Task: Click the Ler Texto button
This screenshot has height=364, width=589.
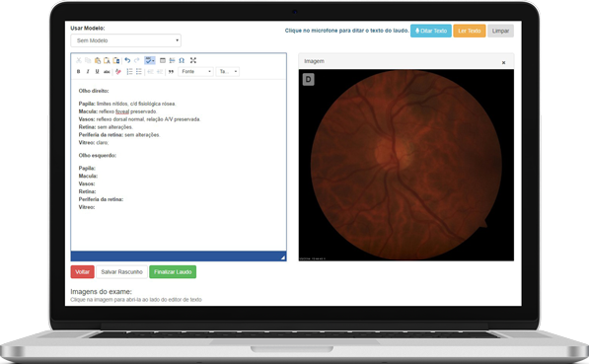Action: point(470,31)
